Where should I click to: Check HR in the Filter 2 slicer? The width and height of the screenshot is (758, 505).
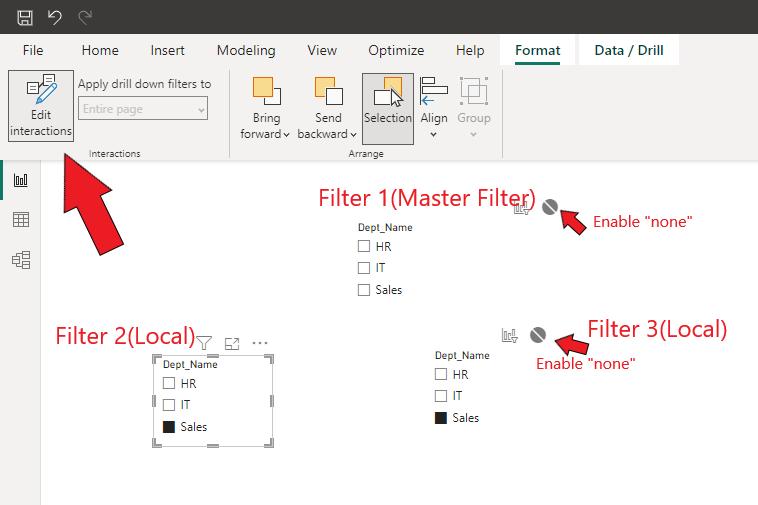pyautogui.click(x=169, y=383)
